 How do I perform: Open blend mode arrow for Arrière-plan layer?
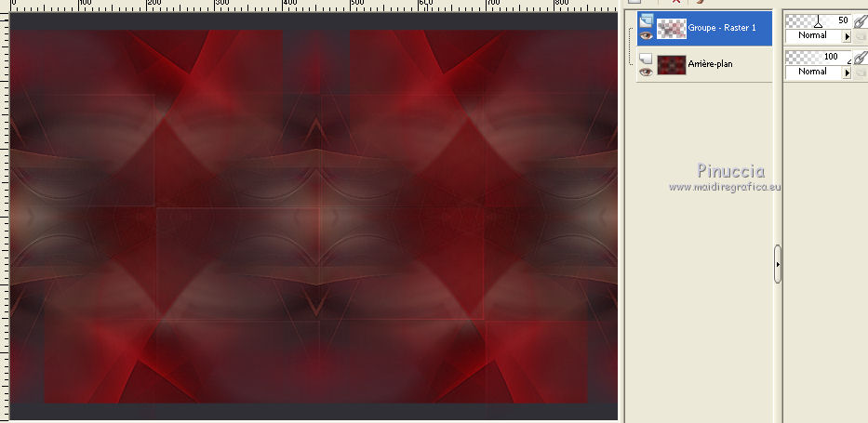coord(847,73)
